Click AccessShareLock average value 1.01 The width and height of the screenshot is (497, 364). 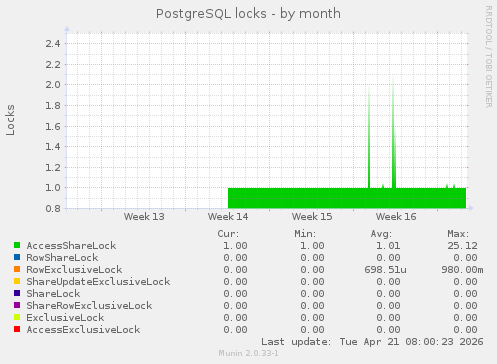coord(388,246)
